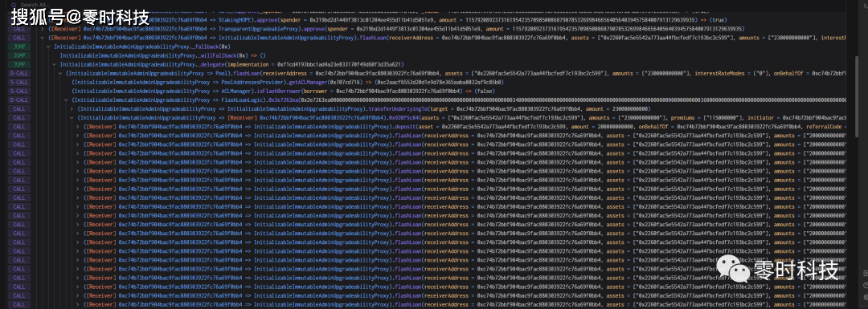Collapse the Pool flashLoan delegate call
This screenshot has height=309, width=868.
pos(61,73)
